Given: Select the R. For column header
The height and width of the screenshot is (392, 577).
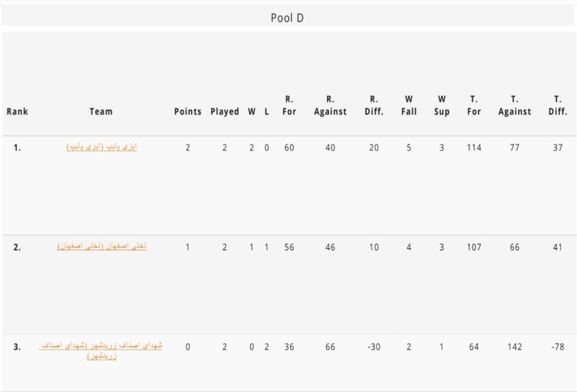Looking at the screenshot, I should [x=289, y=105].
